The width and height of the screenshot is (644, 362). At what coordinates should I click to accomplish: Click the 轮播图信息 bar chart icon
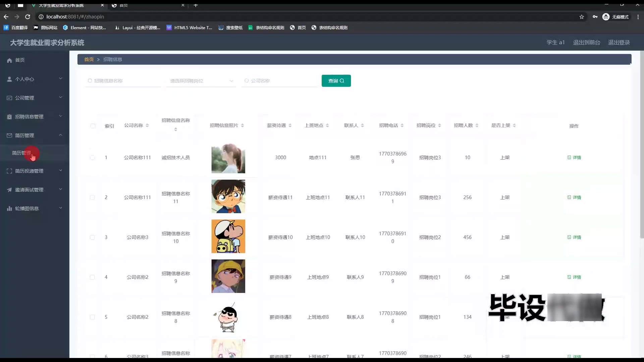click(9, 208)
